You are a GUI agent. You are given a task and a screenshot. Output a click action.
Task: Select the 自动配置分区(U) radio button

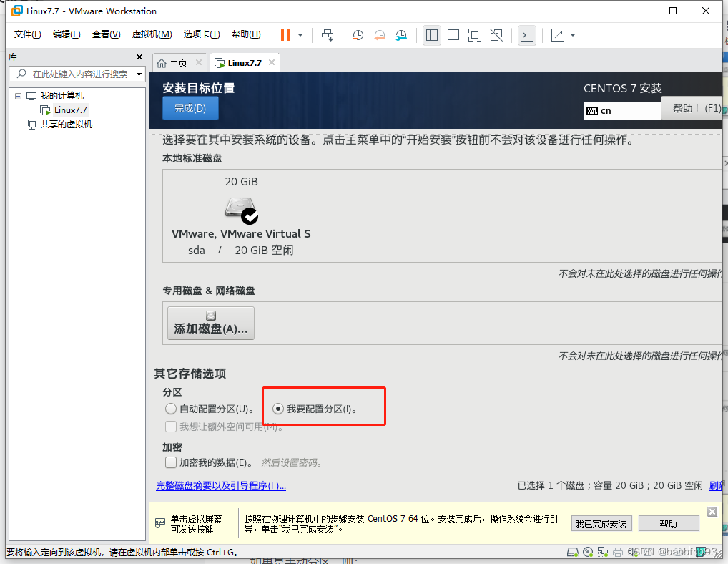click(171, 409)
